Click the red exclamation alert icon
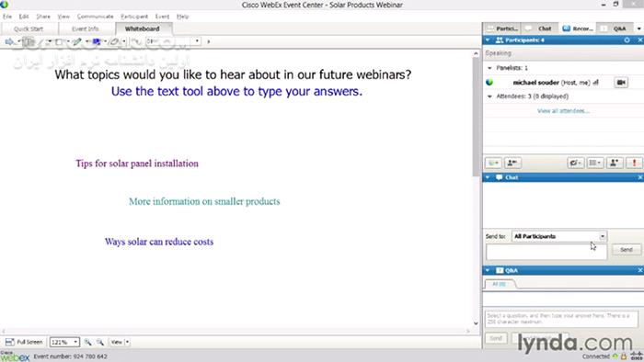 pyautogui.click(x=634, y=164)
